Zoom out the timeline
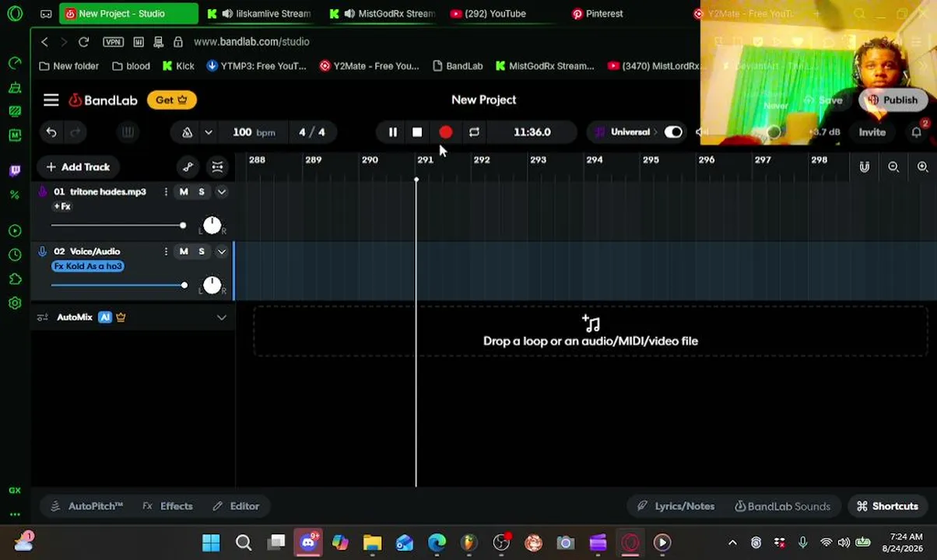 pos(893,166)
